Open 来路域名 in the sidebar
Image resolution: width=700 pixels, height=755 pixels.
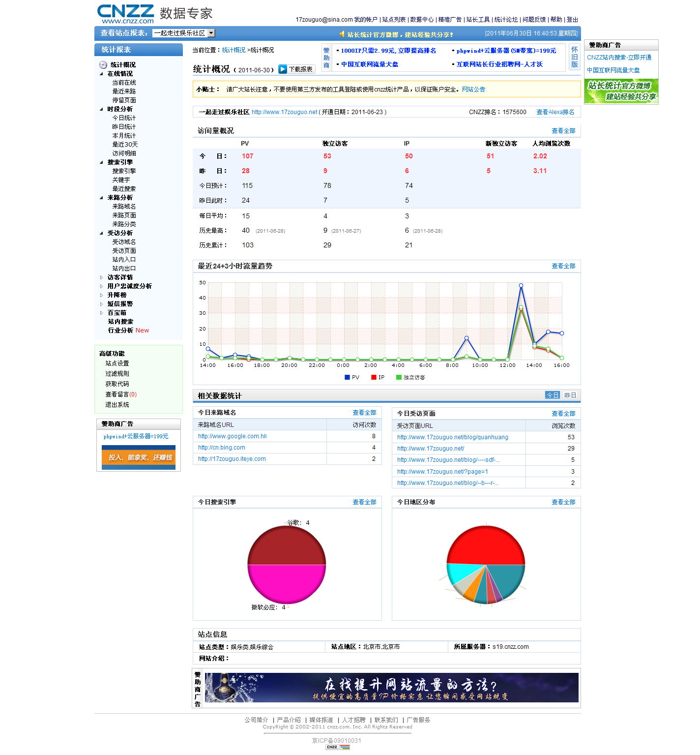point(124,207)
